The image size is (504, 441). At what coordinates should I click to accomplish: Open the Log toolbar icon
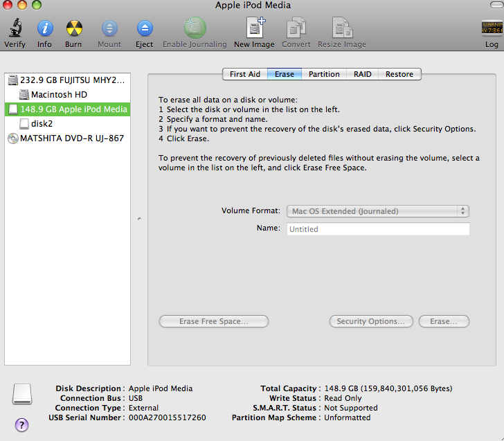[492, 27]
